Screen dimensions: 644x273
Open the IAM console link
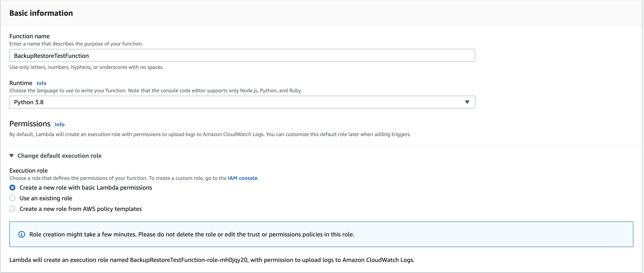[243, 178]
